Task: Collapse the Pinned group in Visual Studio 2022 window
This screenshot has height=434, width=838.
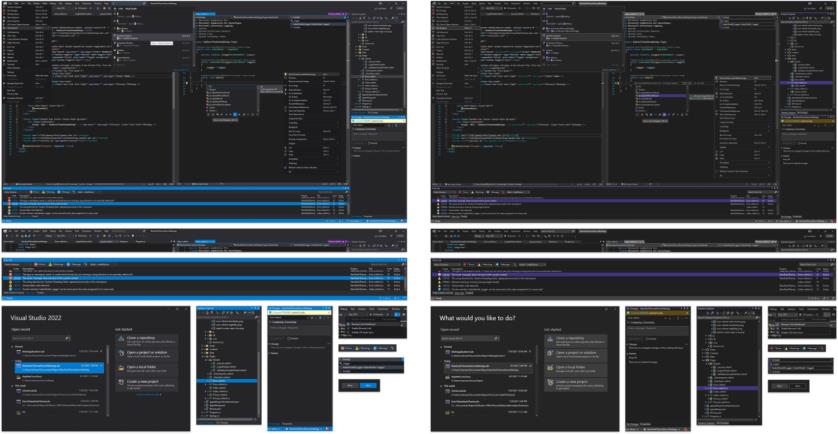Action: pos(12,347)
